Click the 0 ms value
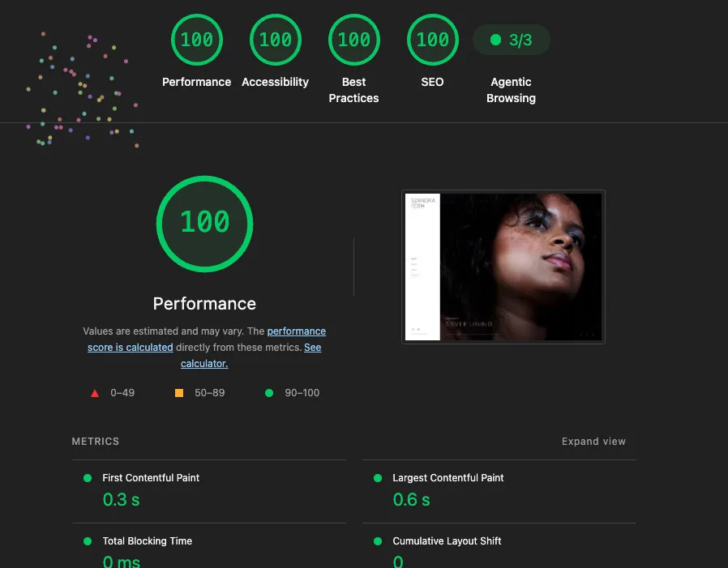This screenshot has width=728, height=568. pyautogui.click(x=121, y=562)
